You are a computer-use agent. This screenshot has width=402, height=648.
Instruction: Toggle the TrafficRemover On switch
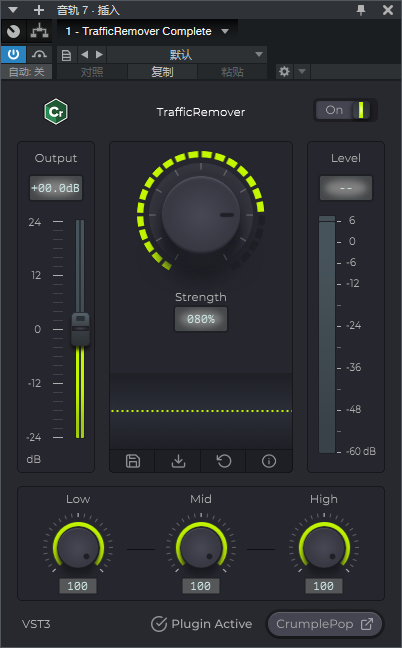pyautogui.click(x=345, y=110)
